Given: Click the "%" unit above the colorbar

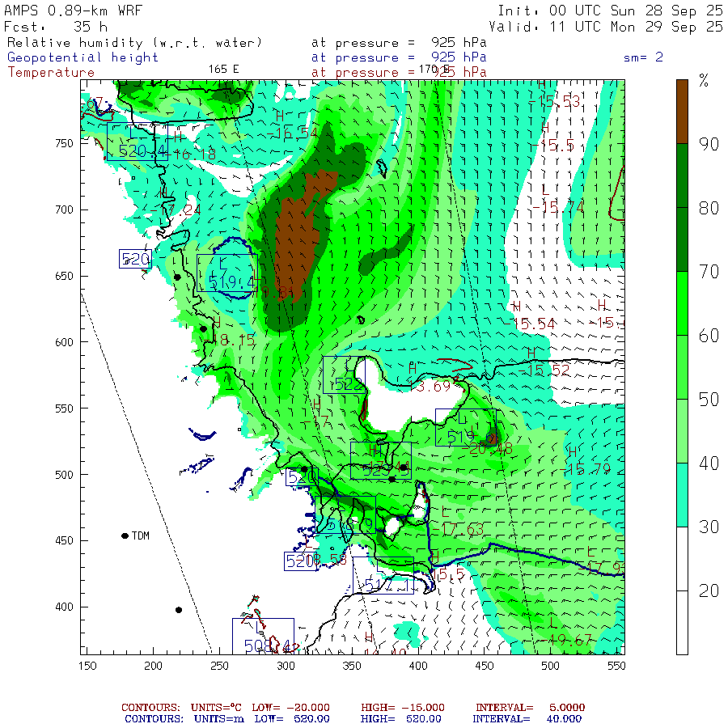Looking at the screenshot, I should click(x=704, y=81).
